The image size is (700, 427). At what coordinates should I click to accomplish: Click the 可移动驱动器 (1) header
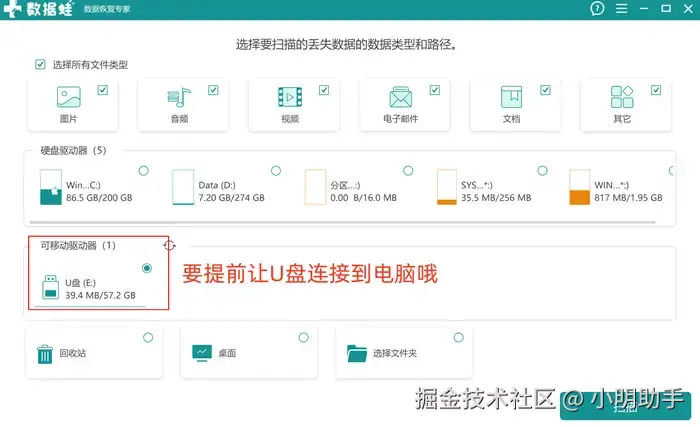[x=78, y=245]
